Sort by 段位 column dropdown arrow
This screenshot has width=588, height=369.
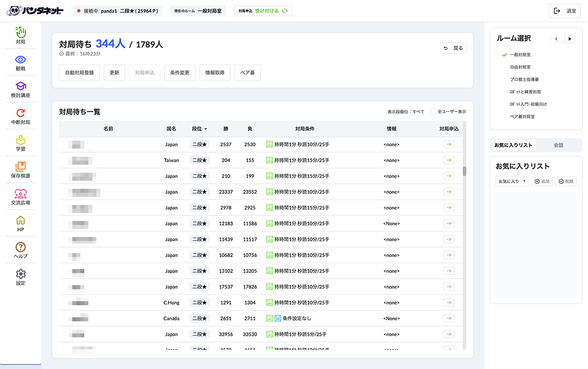coord(205,129)
